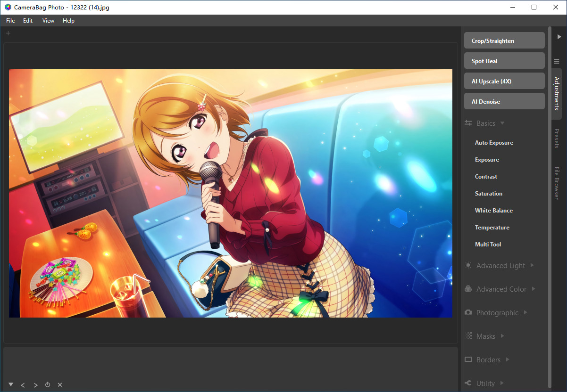567x392 pixels.
Task: Click the frame icon beside Borders
Action: pos(468,359)
